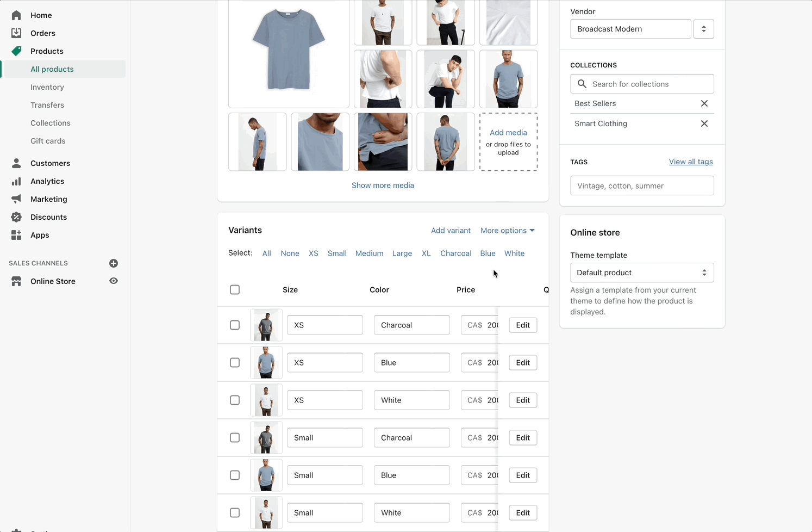Go to Inventory in sidebar
The image size is (812, 532).
click(x=47, y=87)
